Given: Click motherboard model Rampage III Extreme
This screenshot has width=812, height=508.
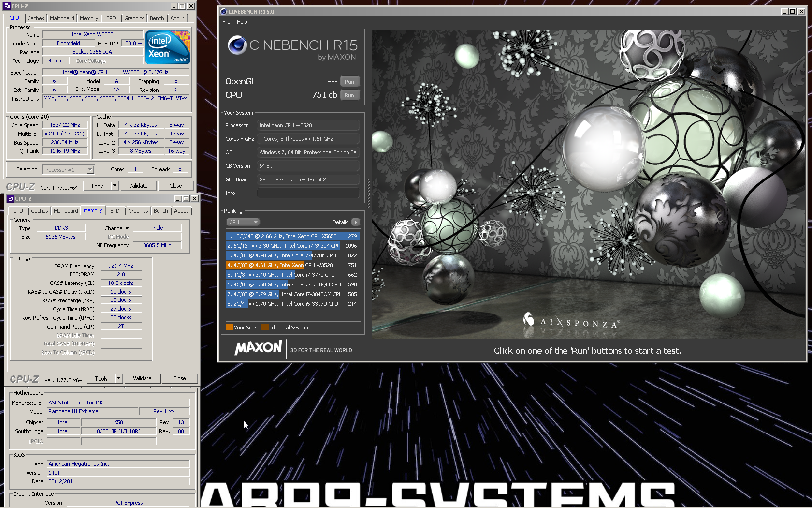Looking at the screenshot, I should pos(92,411).
